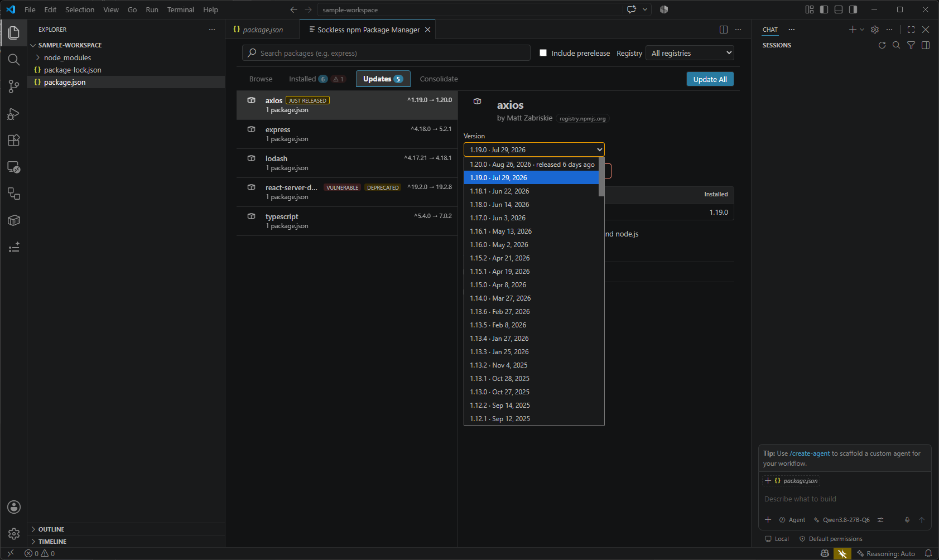This screenshot has width=939, height=560.
Task: Click the microphone voice input icon
Action: (x=907, y=520)
